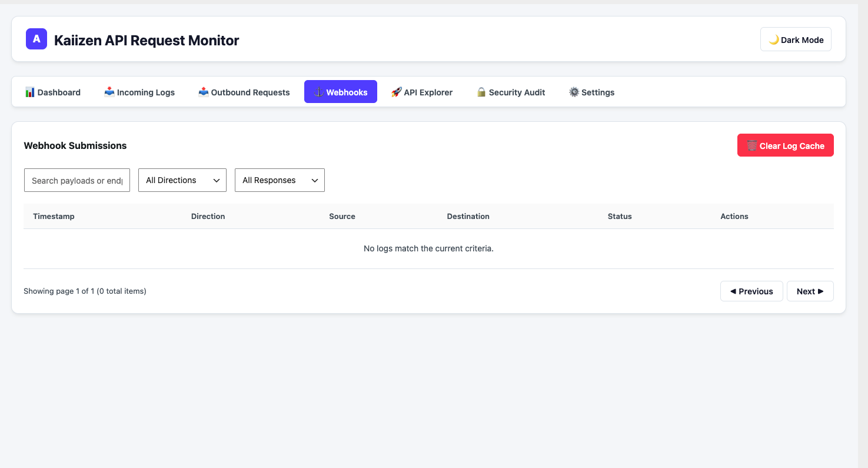The width and height of the screenshot is (868, 468).
Task: Expand the All Responses dropdown
Action: 280,180
